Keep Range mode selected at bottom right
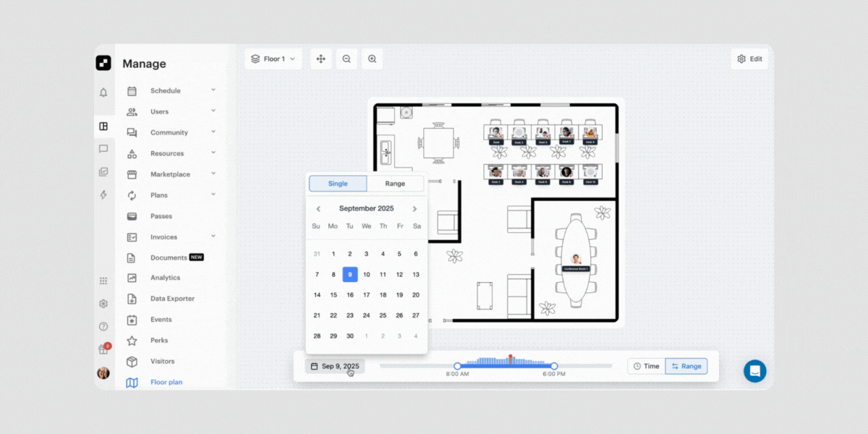This screenshot has width=868, height=434. click(686, 366)
